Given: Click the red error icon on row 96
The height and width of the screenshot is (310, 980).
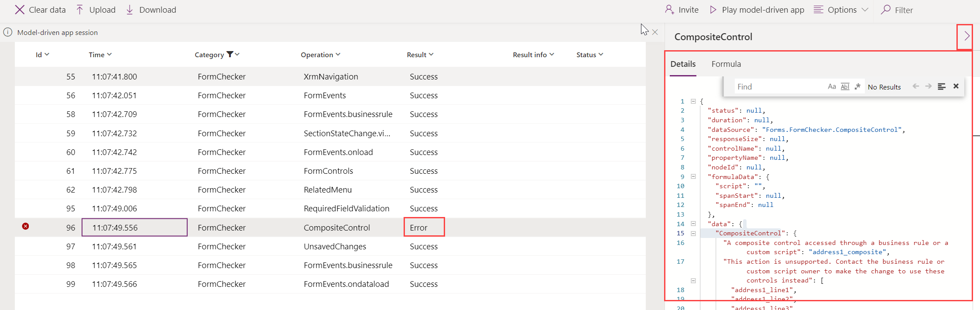Looking at the screenshot, I should [x=26, y=226].
